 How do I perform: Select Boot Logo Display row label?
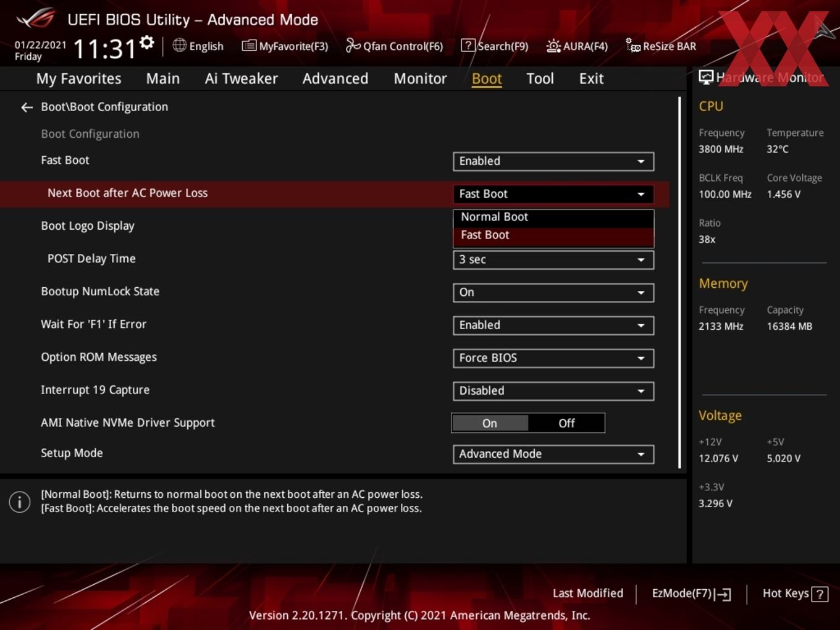[88, 226]
